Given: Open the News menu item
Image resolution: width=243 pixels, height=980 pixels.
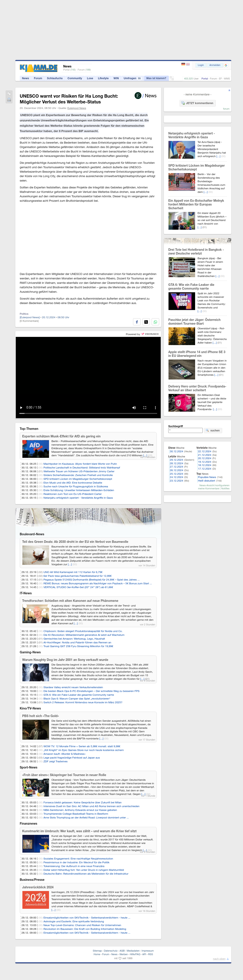Looking at the screenshot, I should click(25, 78).
